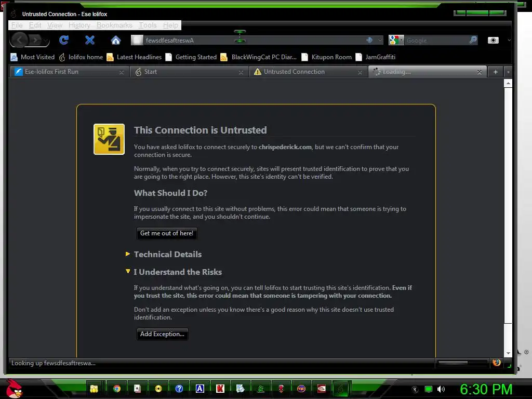Click the playing card taskbar icon
This screenshot has width=532, height=399.
point(137,389)
